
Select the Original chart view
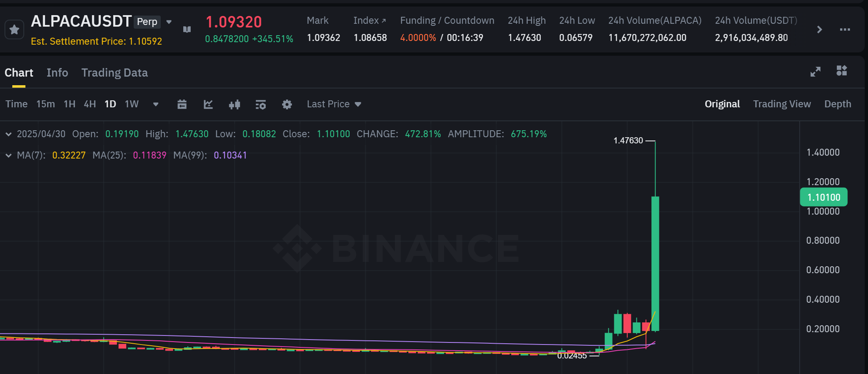click(x=722, y=104)
